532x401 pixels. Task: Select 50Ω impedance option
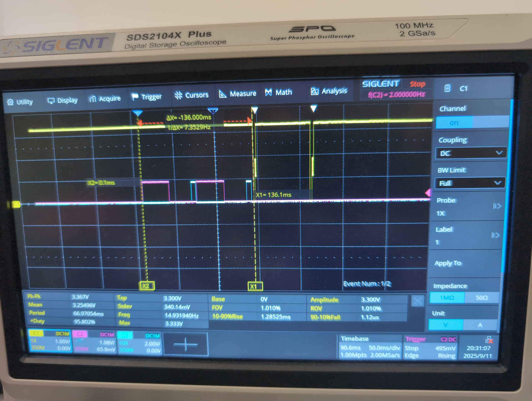point(481,298)
